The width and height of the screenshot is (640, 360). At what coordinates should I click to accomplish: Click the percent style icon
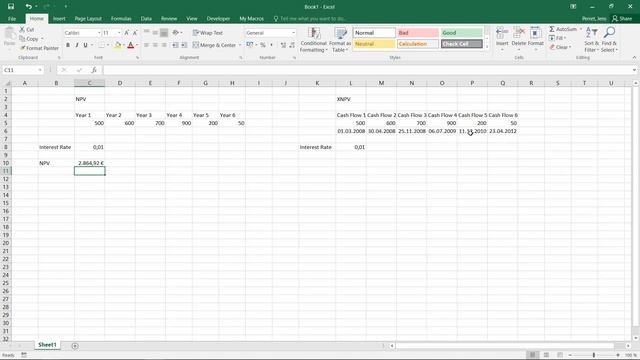point(263,45)
